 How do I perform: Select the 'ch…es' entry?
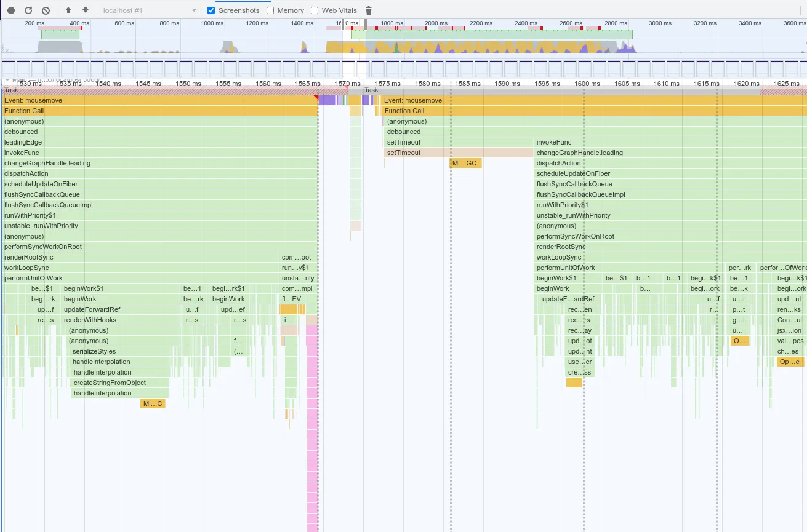tap(790, 351)
